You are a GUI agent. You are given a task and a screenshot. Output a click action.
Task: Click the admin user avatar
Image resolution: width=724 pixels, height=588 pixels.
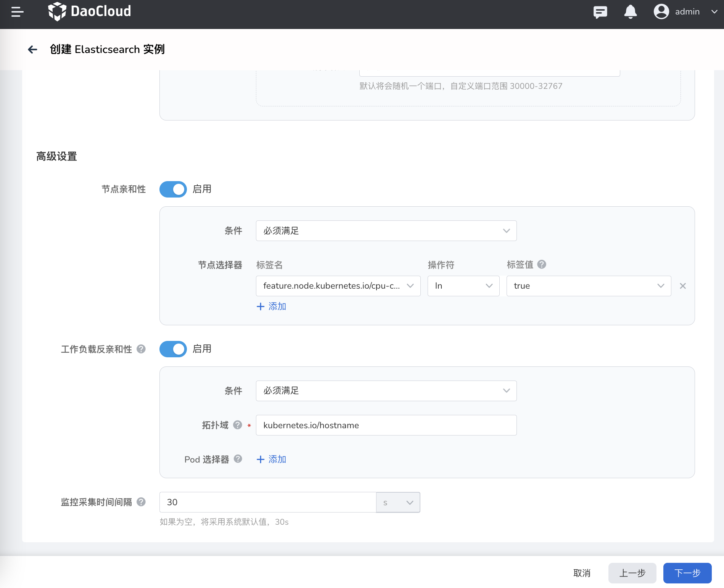click(661, 11)
